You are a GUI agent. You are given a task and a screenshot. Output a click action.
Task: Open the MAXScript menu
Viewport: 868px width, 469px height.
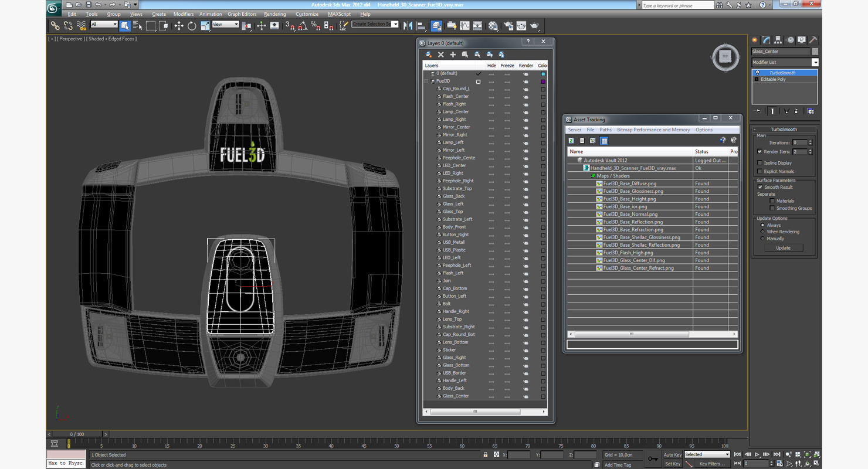pyautogui.click(x=339, y=14)
